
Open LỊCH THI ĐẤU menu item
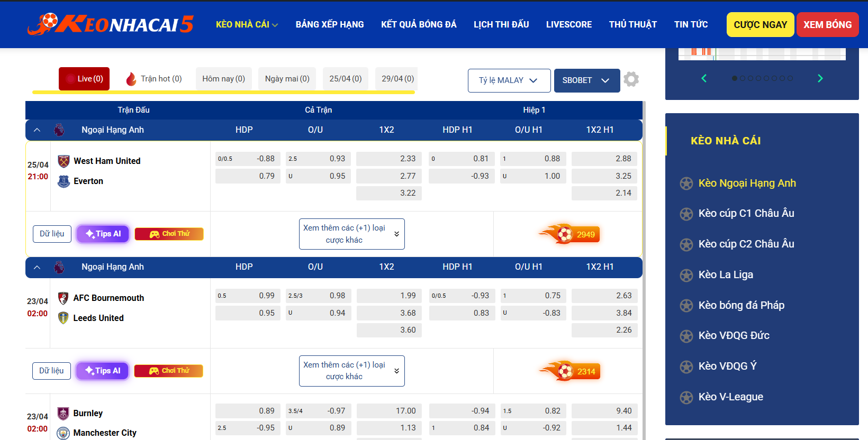coord(501,24)
